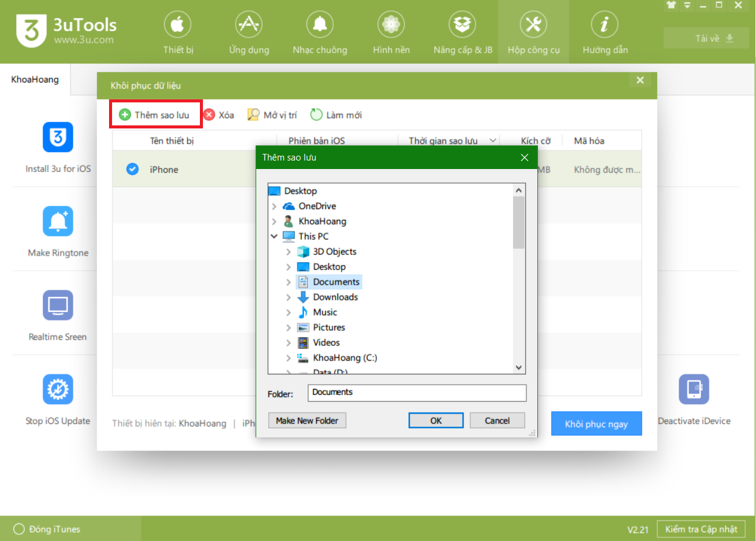Open the Realtime Screen tool
Viewport: 756px width, 541px height.
click(x=58, y=305)
